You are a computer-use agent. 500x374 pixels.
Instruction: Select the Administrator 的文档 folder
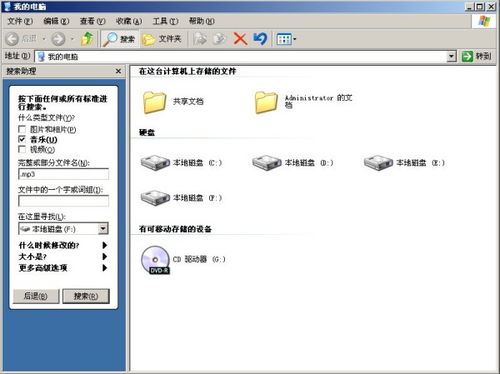(303, 102)
